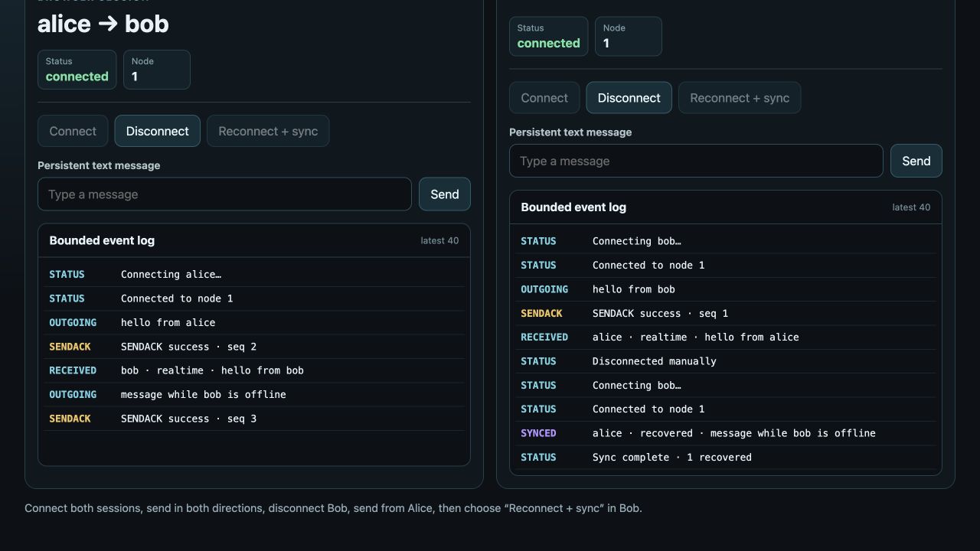Click the alice Node 1 card
The height and width of the screenshot is (551, 980).
point(157,70)
